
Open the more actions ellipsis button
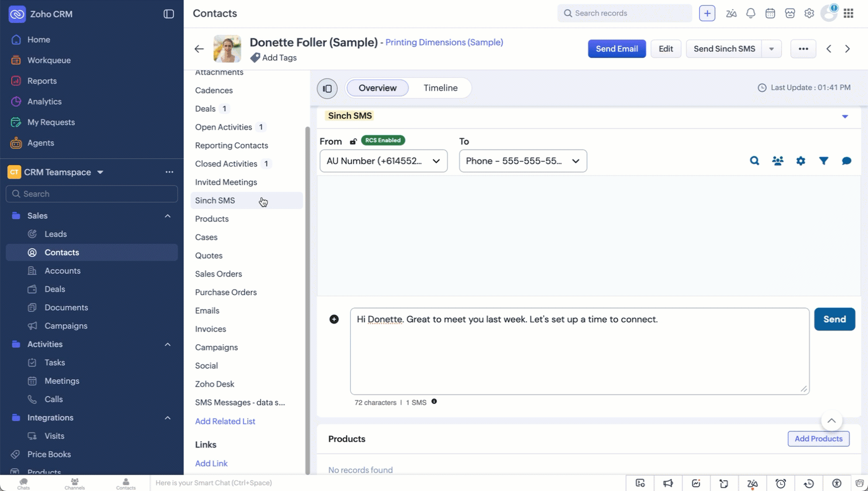[803, 49]
